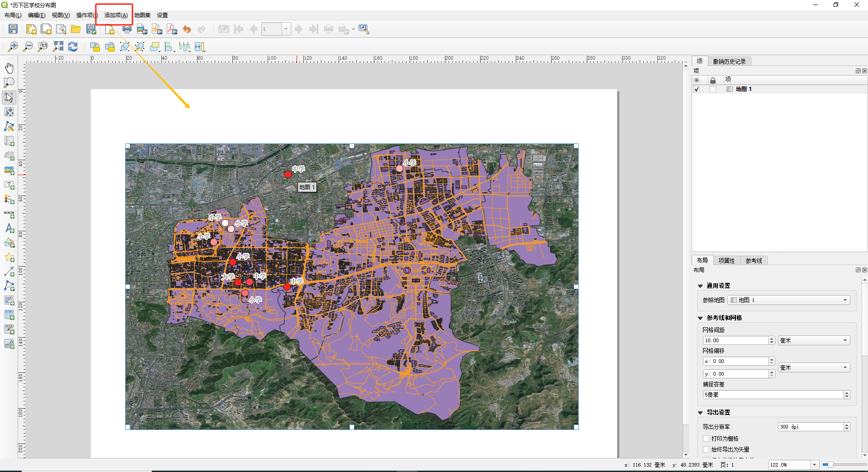The image size is (868, 472).
Task: Zoom to full layout extent
Action: (58, 47)
